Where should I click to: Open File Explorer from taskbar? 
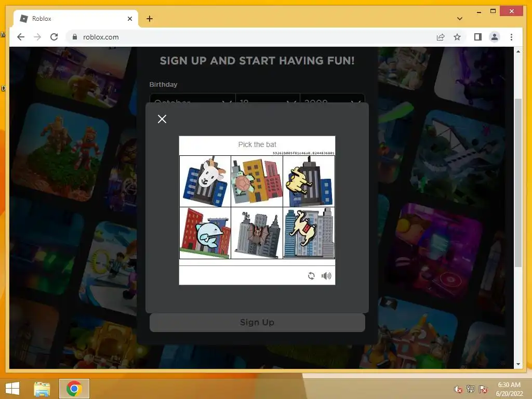[x=42, y=389]
